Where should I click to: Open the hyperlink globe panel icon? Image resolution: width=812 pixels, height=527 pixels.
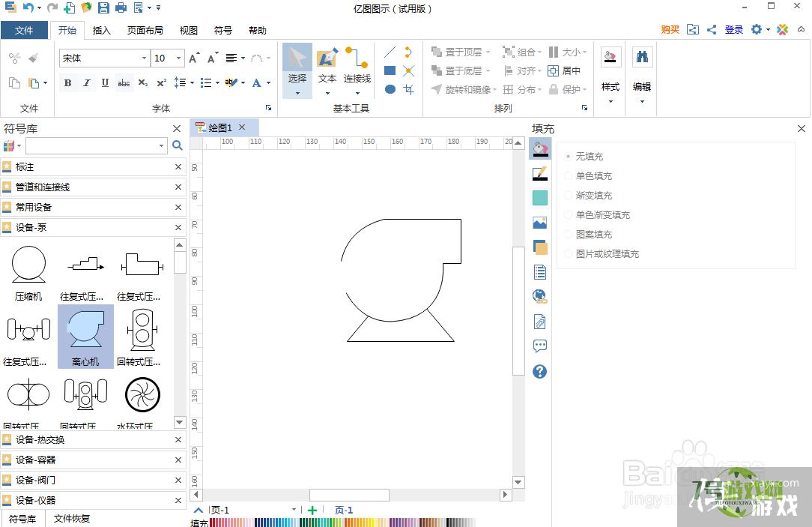tap(539, 296)
